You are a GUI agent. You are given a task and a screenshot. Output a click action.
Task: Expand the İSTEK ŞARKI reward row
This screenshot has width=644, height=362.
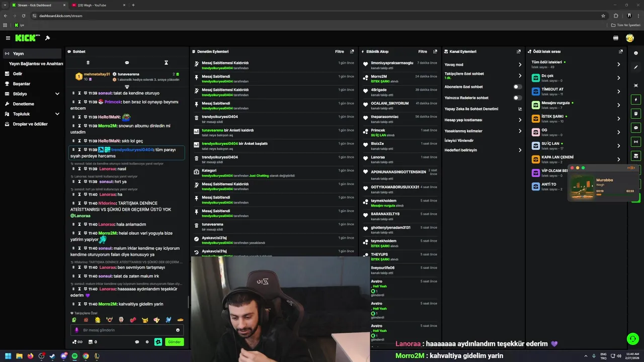coord(577,119)
